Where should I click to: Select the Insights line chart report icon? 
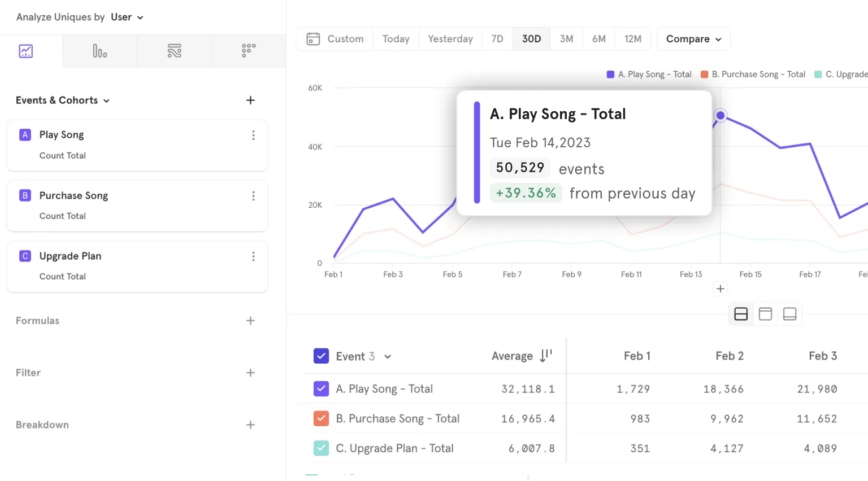click(26, 51)
